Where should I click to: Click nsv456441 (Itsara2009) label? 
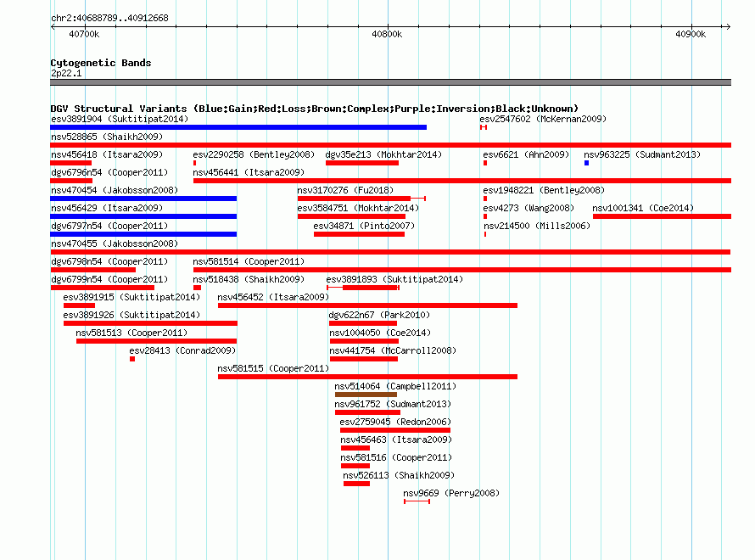(249, 172)
